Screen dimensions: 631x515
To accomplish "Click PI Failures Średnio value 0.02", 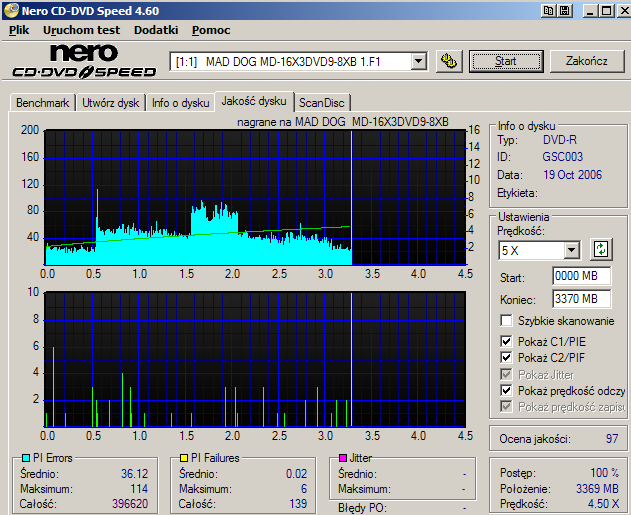I will (297, 474).
